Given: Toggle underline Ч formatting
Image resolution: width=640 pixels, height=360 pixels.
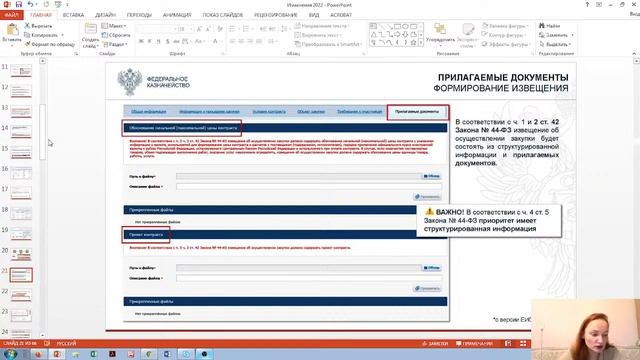Looking at the screenshot, I should tap(158, 41).
